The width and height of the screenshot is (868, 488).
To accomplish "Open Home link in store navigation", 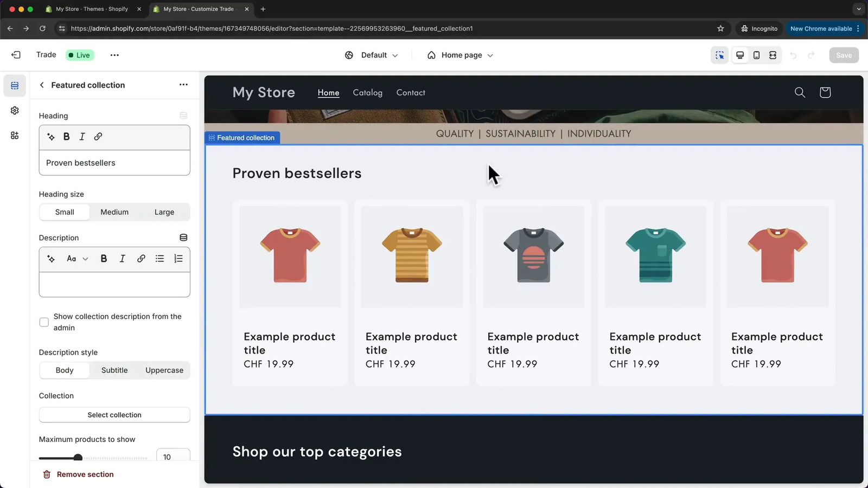I will pos(328,93).
